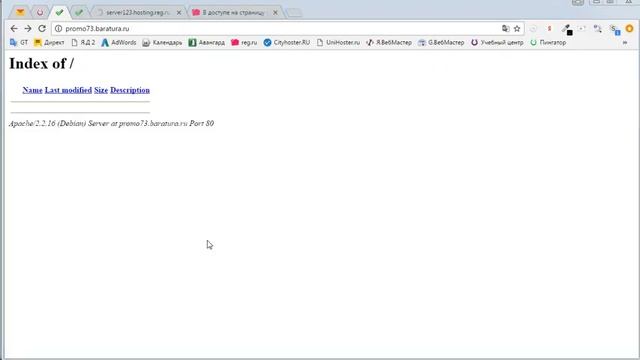Close the 'В доступе на страницу' tab
This screenshot has width=640, height=360.
(276, 13)
